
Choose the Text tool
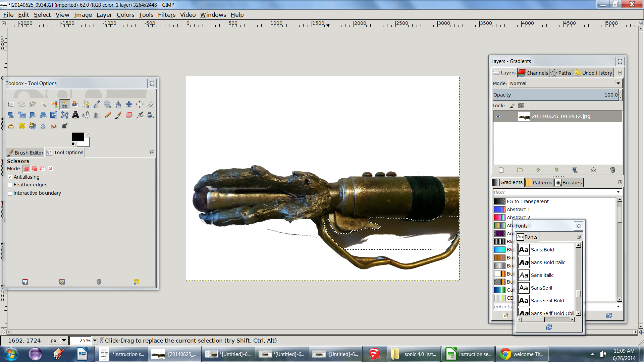click(75, 115)
